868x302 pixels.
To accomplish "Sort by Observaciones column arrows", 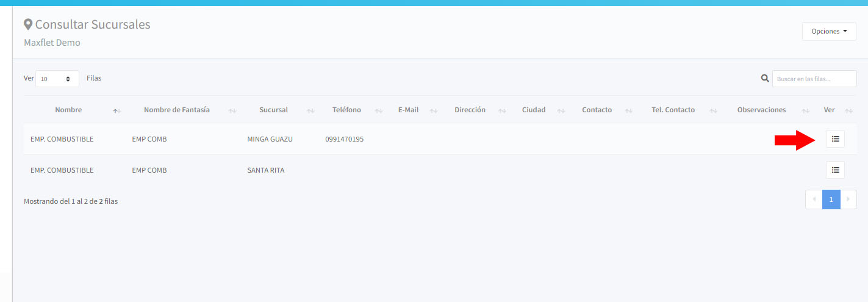I will [806, 110].
